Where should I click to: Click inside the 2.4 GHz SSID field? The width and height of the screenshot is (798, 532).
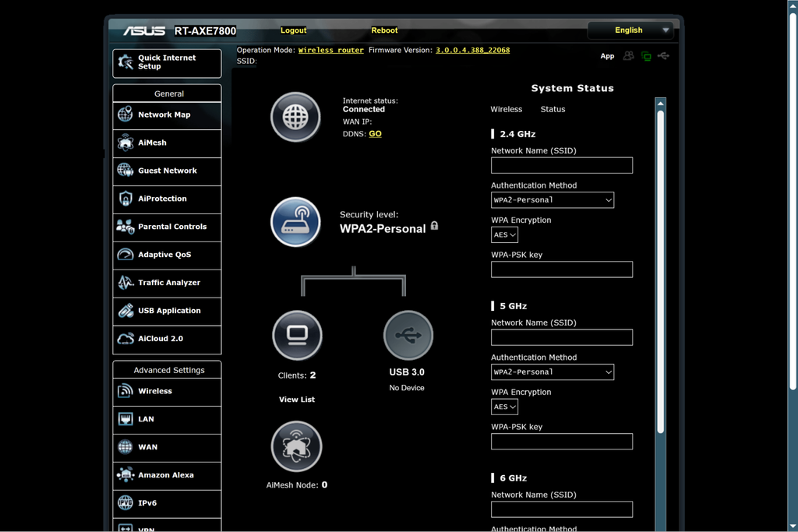pyautogui.click(x=561, y=165)
